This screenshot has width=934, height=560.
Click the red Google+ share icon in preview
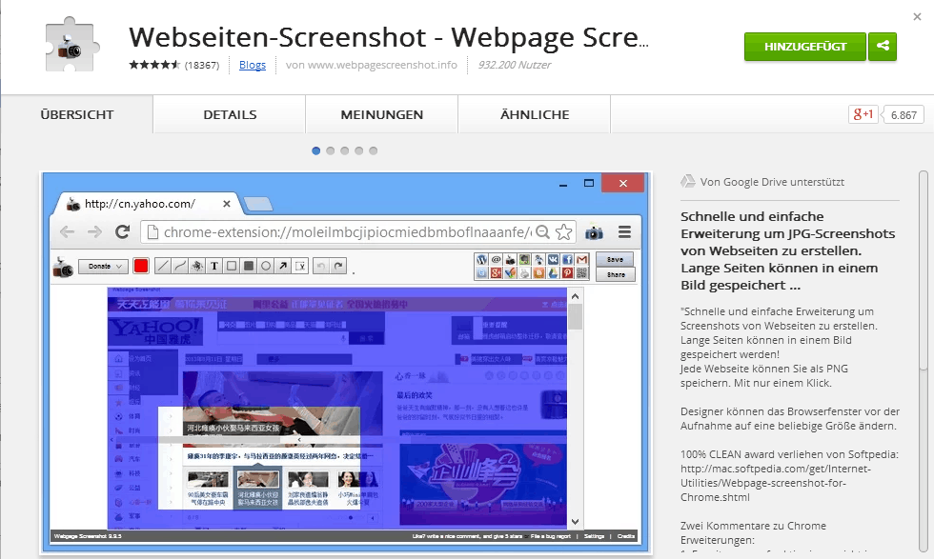497,273
